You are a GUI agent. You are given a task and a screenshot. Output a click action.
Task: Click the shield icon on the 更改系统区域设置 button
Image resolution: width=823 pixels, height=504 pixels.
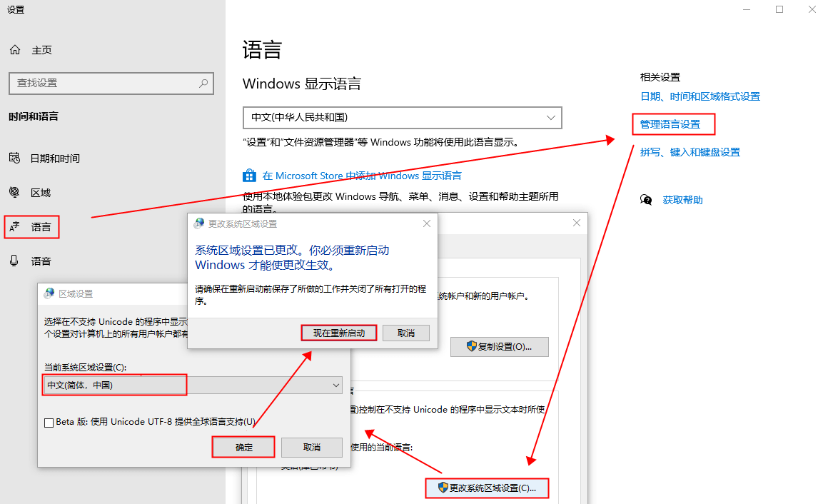coord(443,488)
